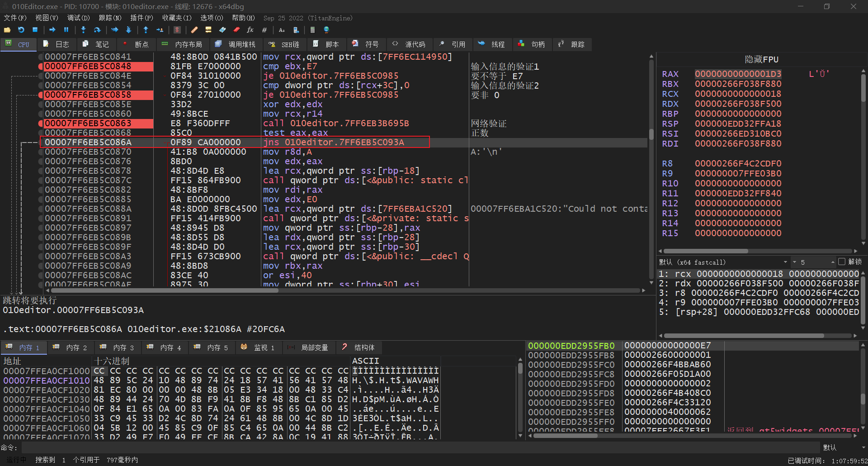868x466 pixels.
Task: Toggle breakpoint at address 00007FF6EB5C0848
Action: click(x=41, y=67)
